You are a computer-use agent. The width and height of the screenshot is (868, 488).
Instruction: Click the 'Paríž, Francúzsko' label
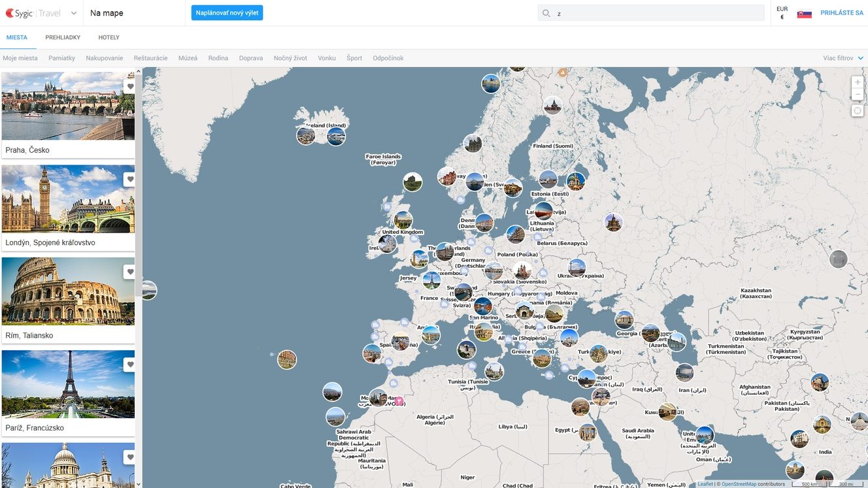click(35, 428)
